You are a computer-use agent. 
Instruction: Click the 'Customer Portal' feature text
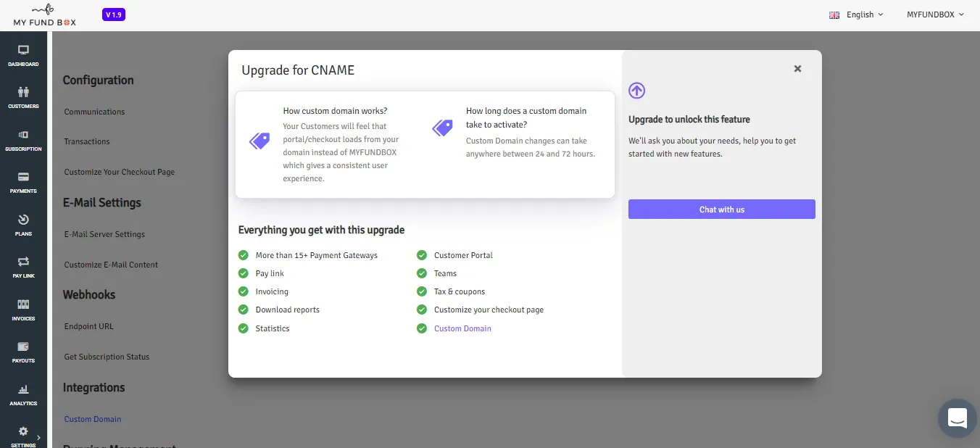tap(463, 255)
